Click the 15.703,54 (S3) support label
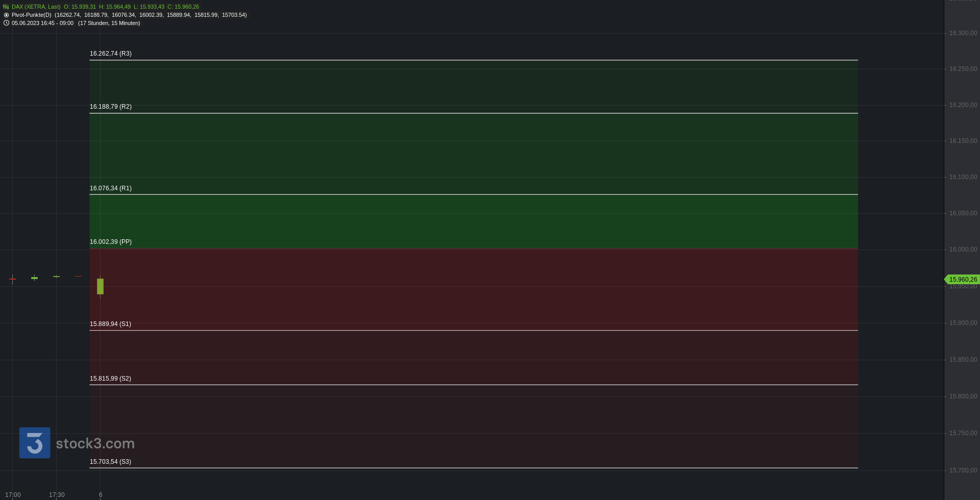The height and width of the screenshot is (500, 980). coord(110,462)
